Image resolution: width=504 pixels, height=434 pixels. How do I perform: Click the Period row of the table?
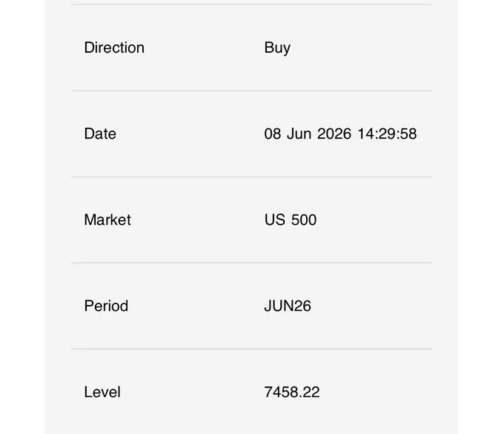pos(252,306)
